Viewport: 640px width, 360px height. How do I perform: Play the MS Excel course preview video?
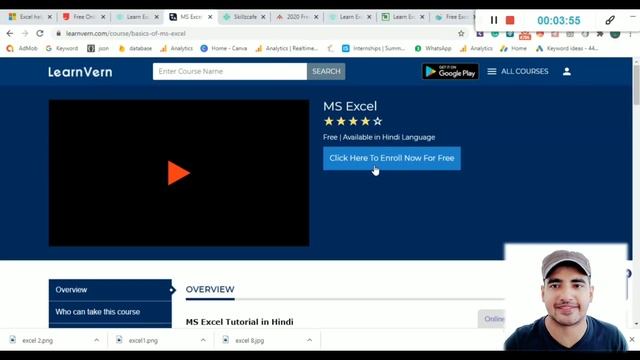179,173
